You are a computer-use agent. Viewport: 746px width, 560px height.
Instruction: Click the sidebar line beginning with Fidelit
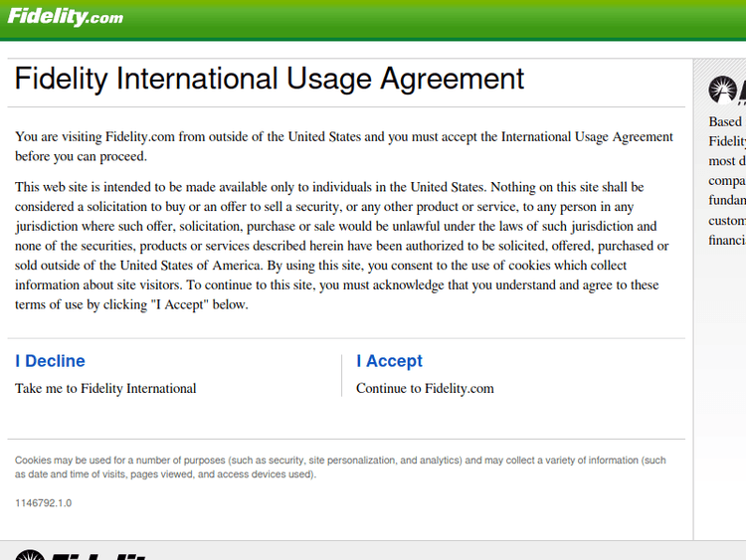pos(727,141)
